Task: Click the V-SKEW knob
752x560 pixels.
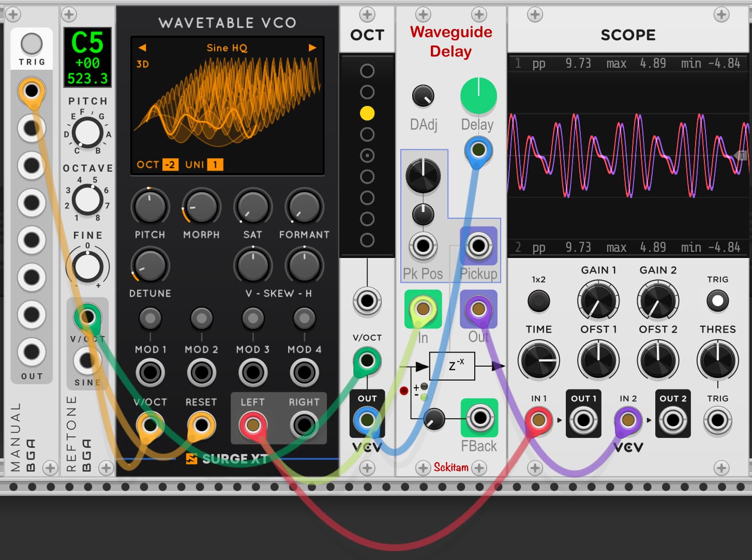Action: (252, 265)
